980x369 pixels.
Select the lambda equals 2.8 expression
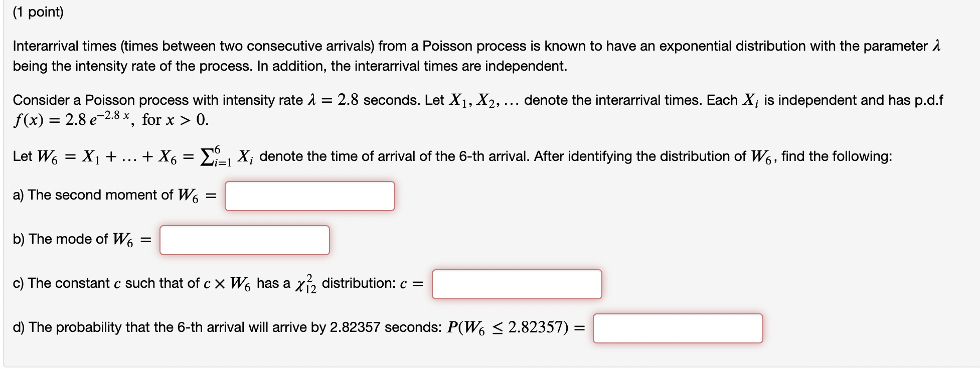click(334, 99)
